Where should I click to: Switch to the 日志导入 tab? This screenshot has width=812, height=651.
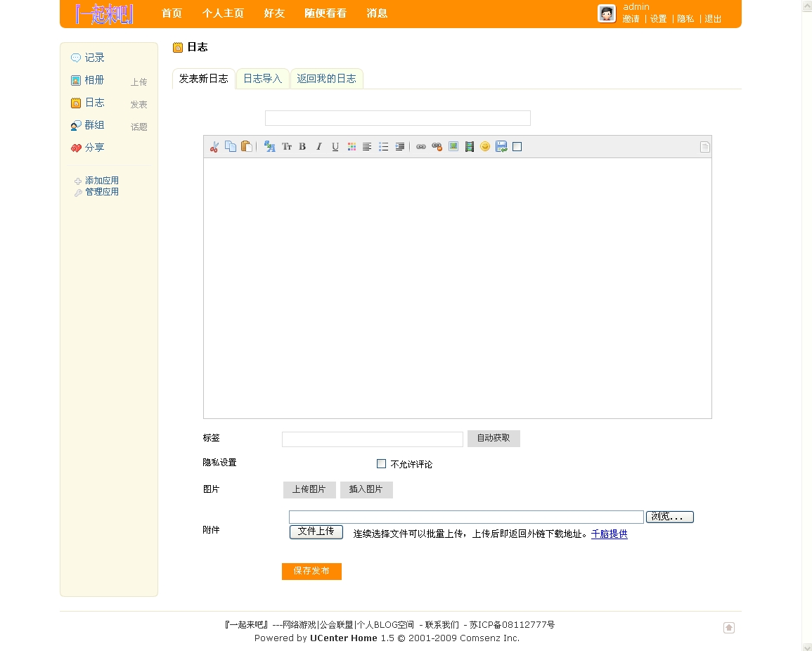pyautogui.click(x=262, y=79)
